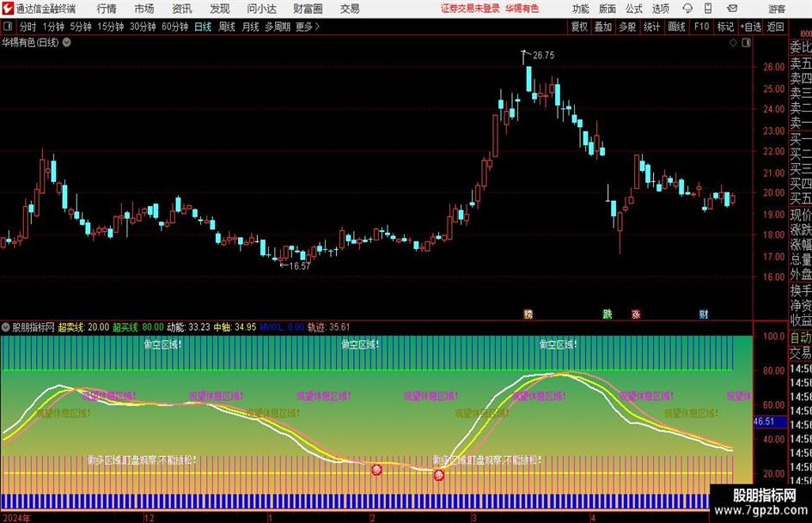Image resolution: width=812 pixels, height=523 pixels.
Task: Switch to the 15分钟 period
Action: tap(110, 27)
